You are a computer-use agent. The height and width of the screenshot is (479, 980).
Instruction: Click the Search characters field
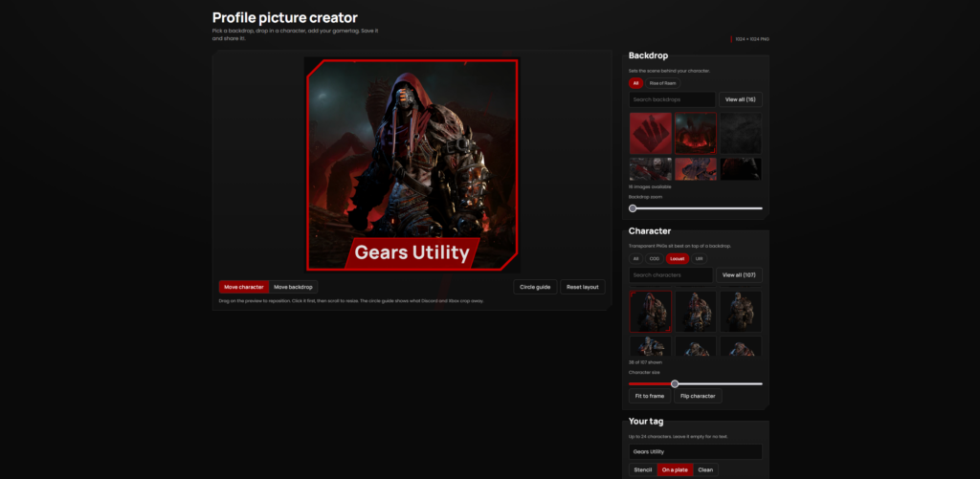click(x=671, y=274)
